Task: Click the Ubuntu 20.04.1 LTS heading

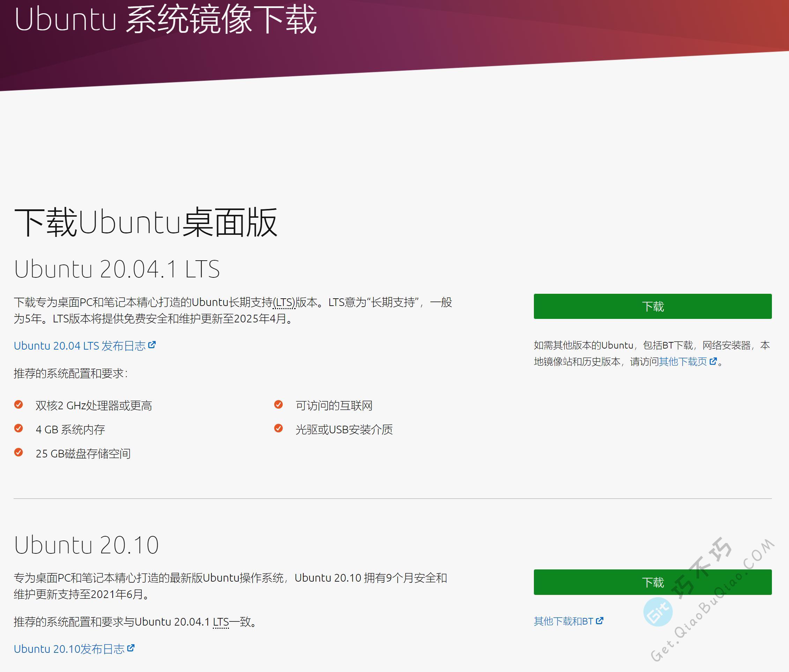Action: point(117,269)
